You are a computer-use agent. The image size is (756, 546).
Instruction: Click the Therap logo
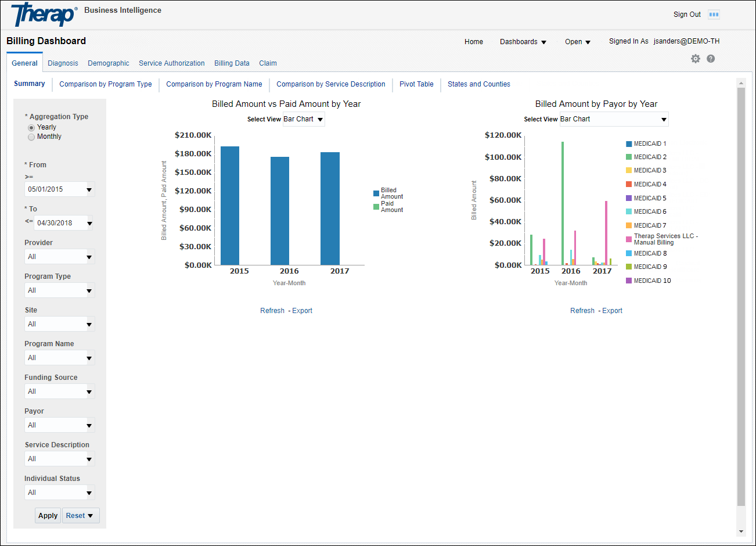42,14
